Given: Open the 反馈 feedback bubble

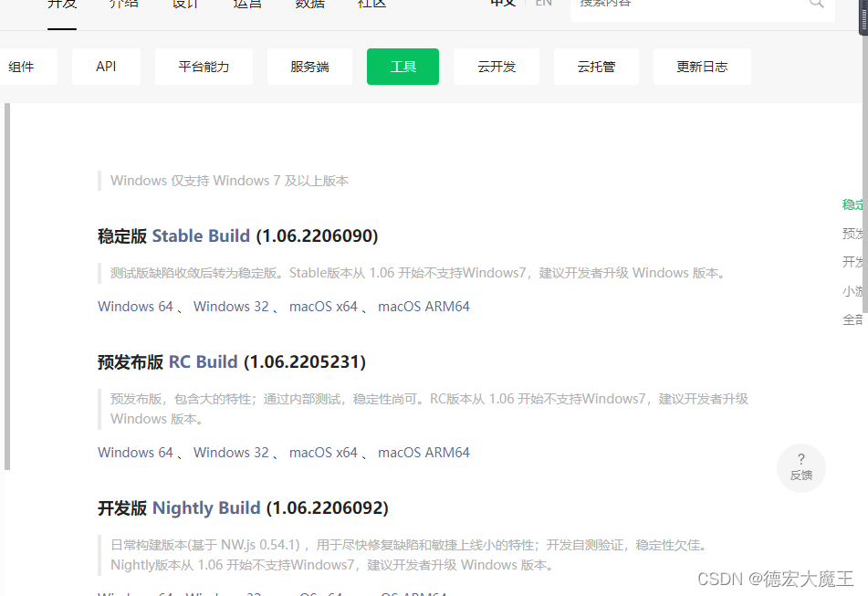Looking at the screenshot, I should coord(801,467).
